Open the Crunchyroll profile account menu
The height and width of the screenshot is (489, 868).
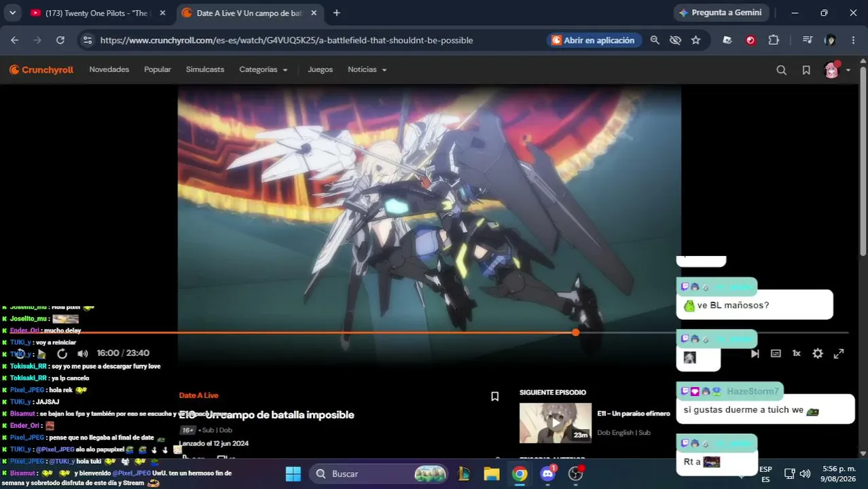pyautogui.click(x=837, y=70)
